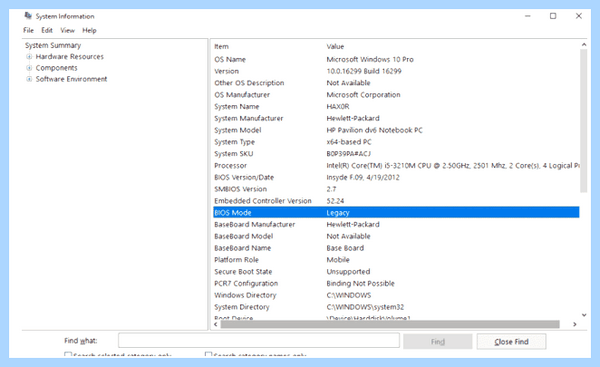Click the Find button

point(438,341)
